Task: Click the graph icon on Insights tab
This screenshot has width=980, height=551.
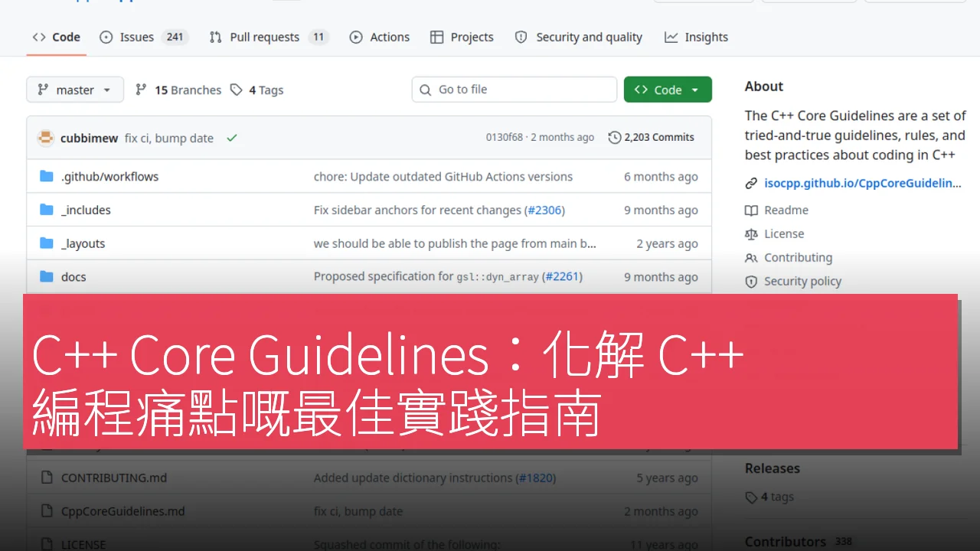Action: click(x=671, y=37)
